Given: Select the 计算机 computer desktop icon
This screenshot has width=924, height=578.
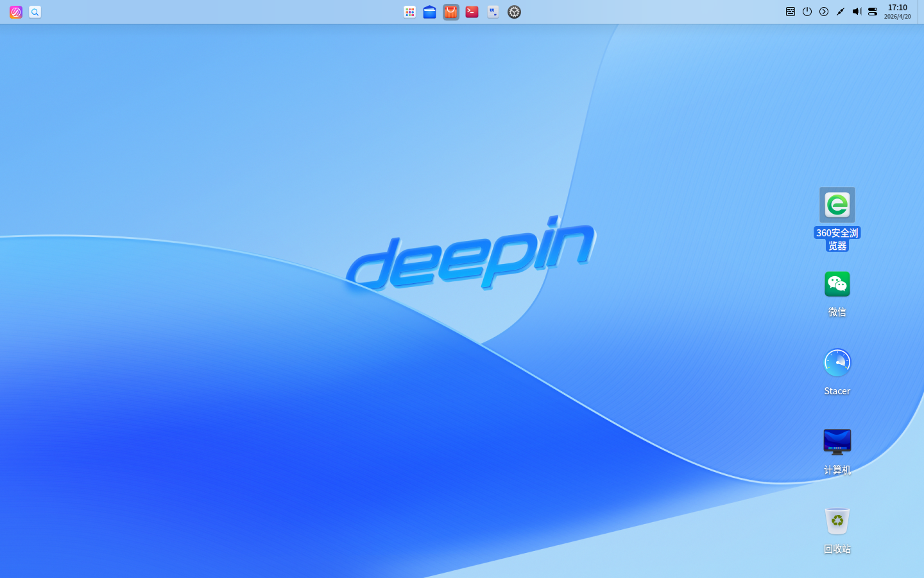Looking at the screenshot, I should (x=837, y=442).
